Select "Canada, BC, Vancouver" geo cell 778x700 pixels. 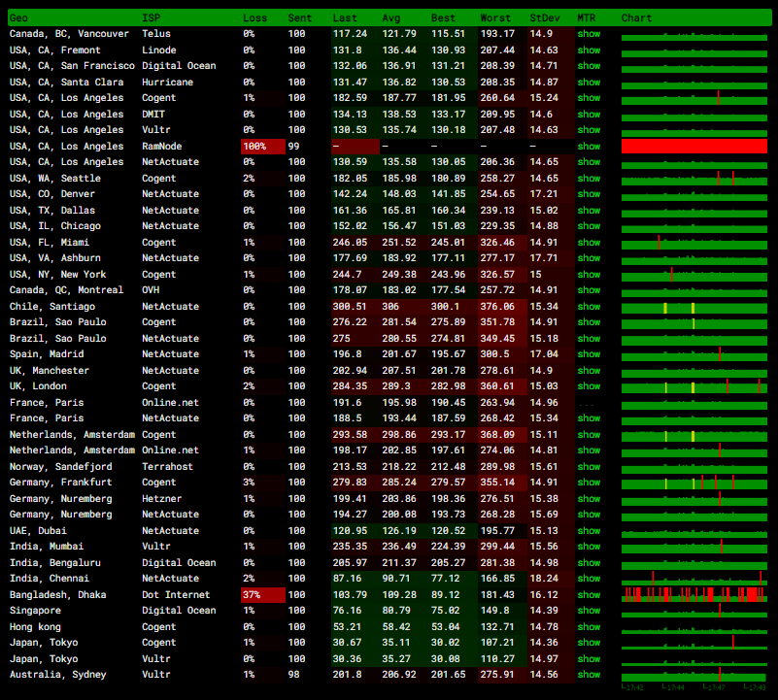(x=69, y=34)
